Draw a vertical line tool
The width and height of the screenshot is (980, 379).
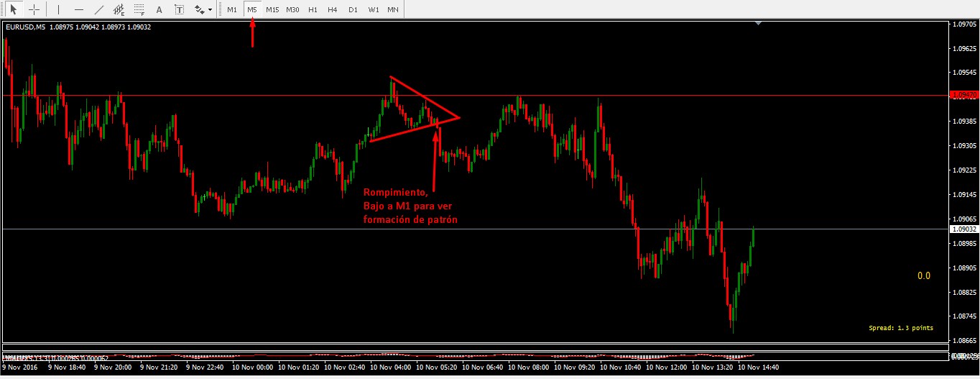(58, 10)
